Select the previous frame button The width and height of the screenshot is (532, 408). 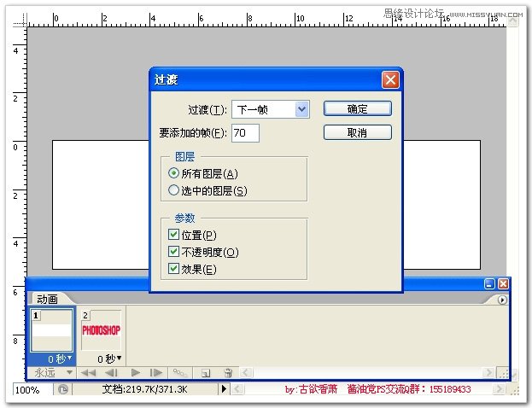pyautogui.click(x=111, y=373)
